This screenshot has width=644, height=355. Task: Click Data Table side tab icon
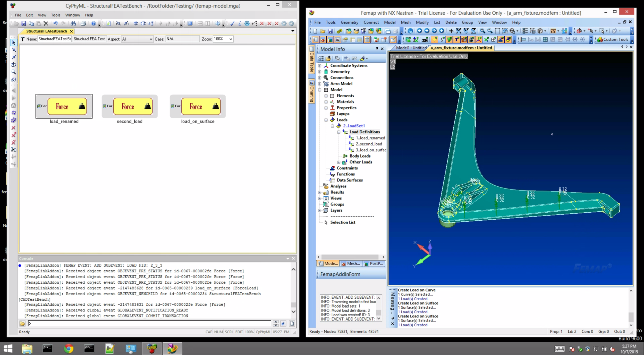coord(312,60)
